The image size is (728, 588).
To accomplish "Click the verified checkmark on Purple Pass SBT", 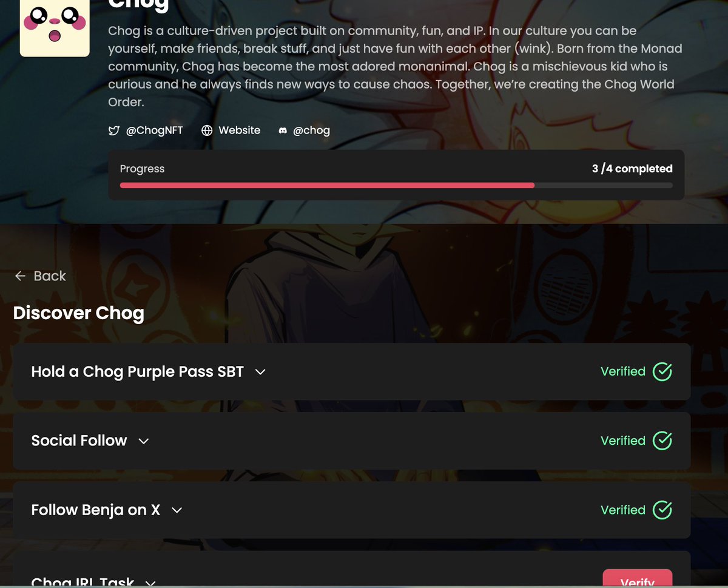I will 662,371.
